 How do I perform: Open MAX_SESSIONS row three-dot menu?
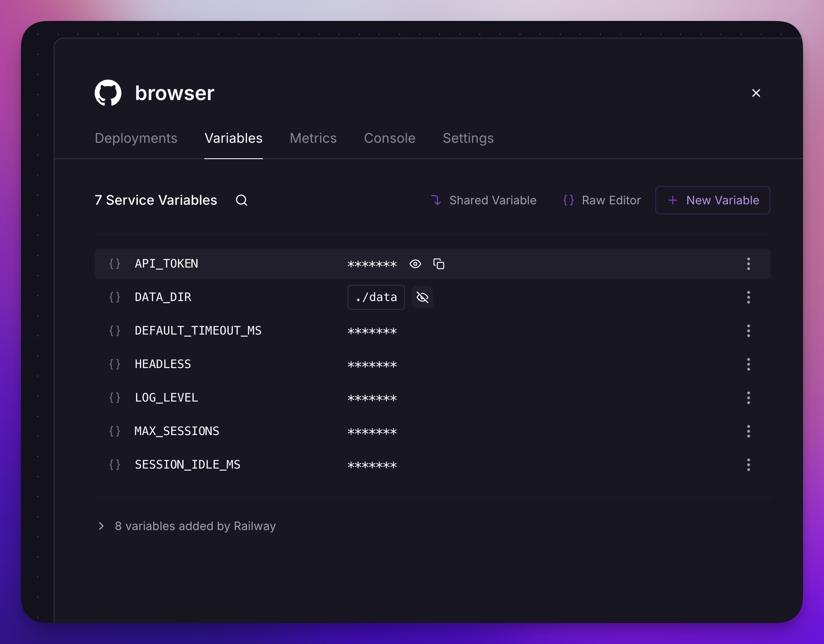749,431
